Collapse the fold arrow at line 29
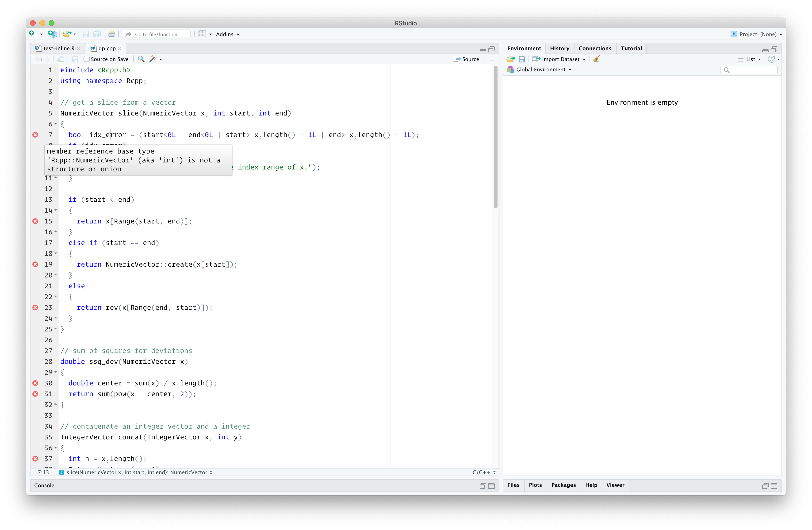The width and height of the screenshot is (812, 530). coord(56,372)
